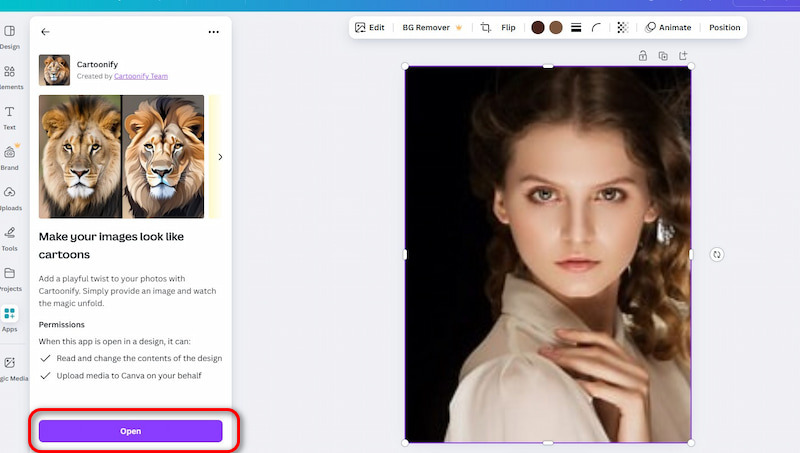The width and height of the screenshot is (800, 453).
Task: Click the share-export icon above the image
Action: (x=683, y=56)
